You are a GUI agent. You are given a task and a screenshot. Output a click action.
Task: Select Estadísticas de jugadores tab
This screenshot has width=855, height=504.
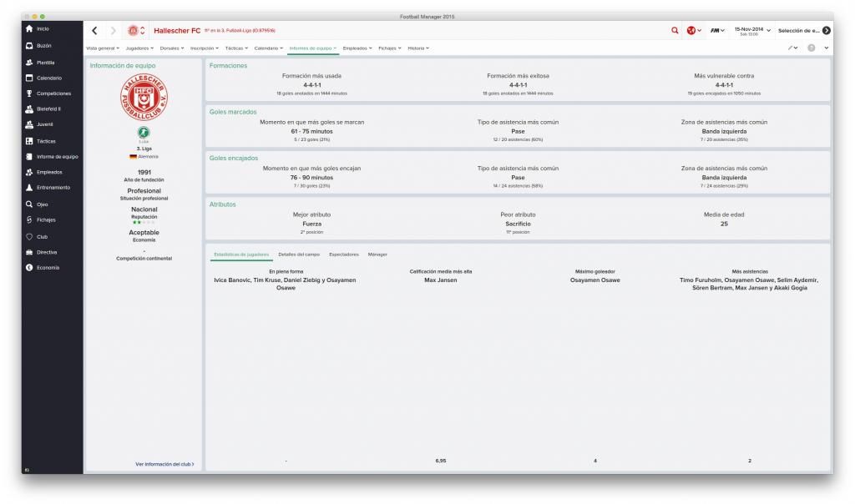tap(241, 255)
